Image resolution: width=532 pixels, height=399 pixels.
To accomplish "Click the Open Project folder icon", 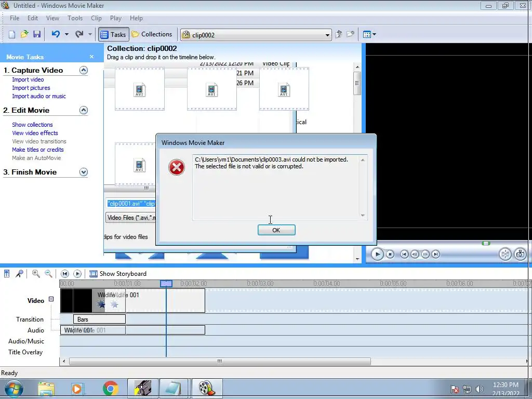I will [24, 34].
